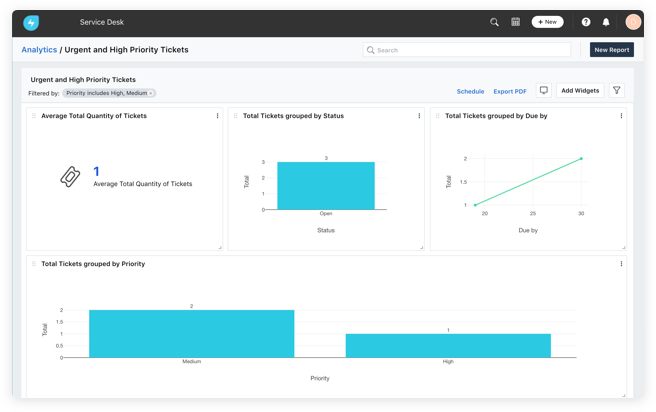Viewport: 656px width, 412px height.
Task: Open the calendar icon in header
Action: point(516,22)
